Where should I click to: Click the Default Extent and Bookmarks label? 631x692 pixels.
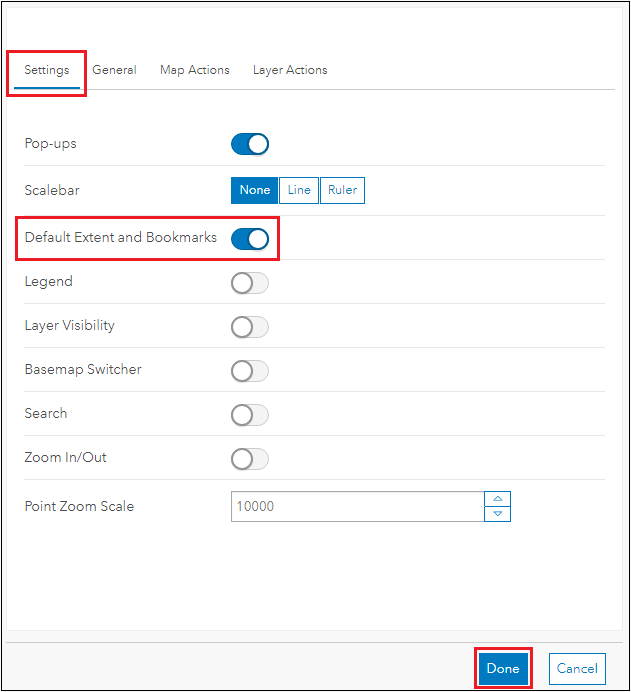coord(120,237)
